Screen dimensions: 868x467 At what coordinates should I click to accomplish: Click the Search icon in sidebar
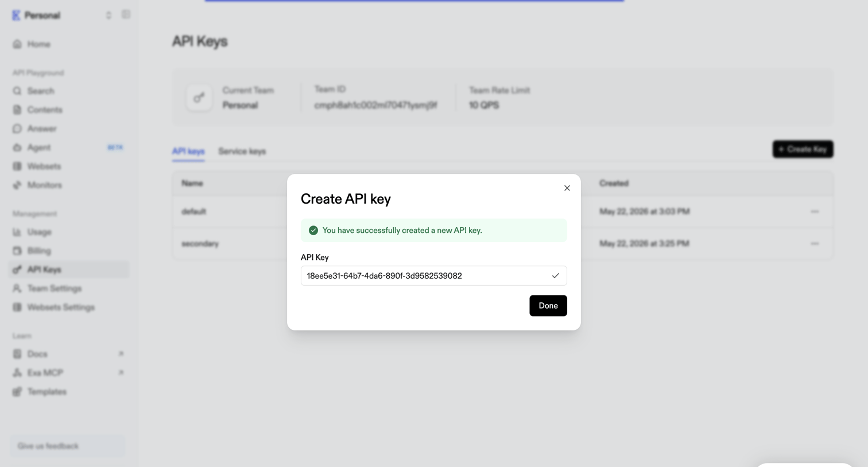17,91
